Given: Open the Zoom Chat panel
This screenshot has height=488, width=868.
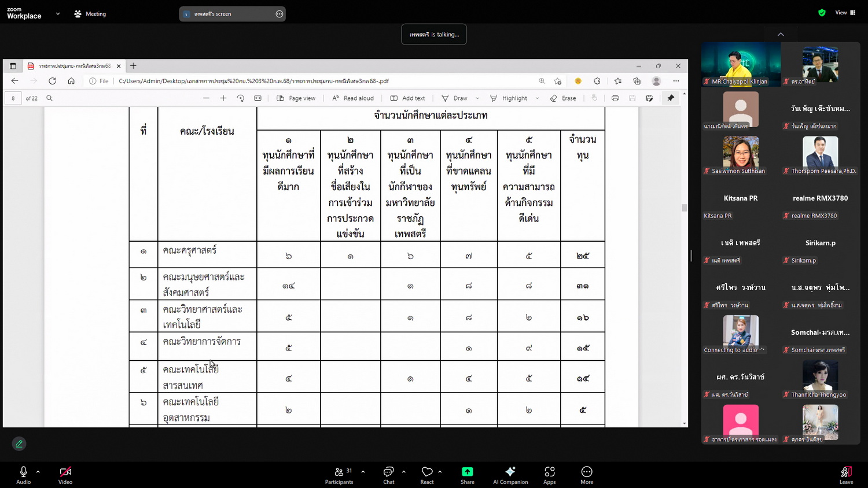Looking at the screenshot, I should (x=388, y=475).
